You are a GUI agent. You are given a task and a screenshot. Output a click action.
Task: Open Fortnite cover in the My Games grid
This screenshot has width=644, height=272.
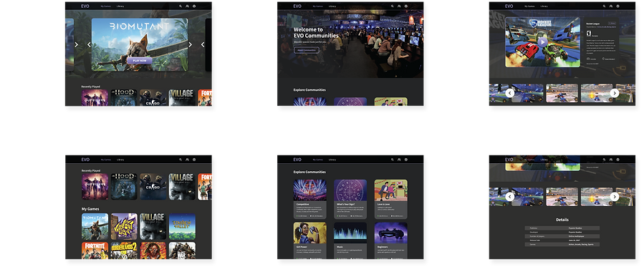[95, 251]
